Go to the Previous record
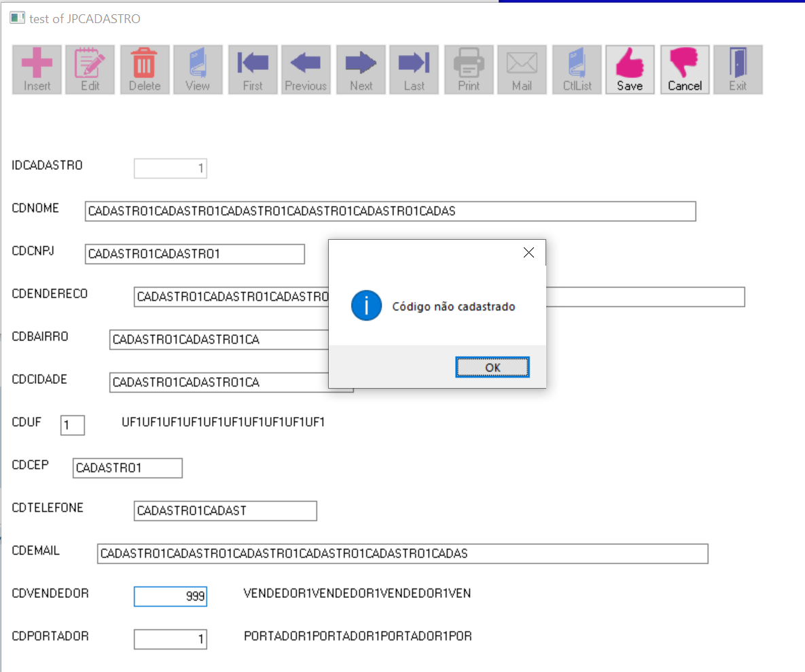 (306, 69)
